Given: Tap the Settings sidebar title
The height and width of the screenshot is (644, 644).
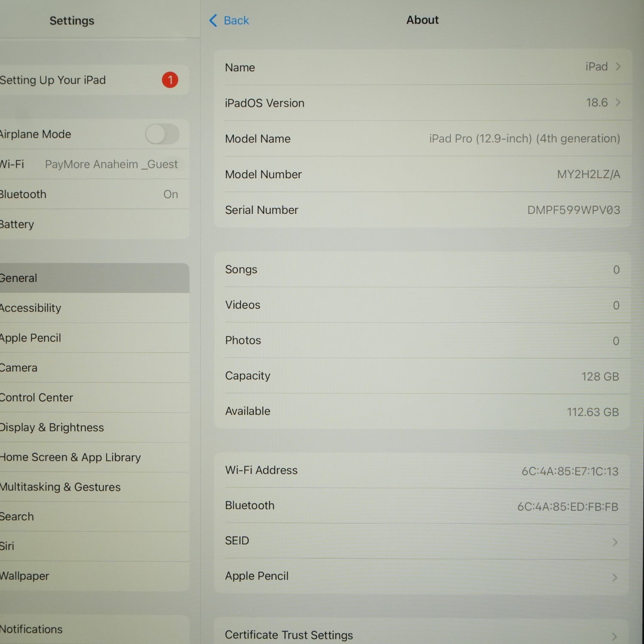Looking at the screenshot, I should pyautogui.click(x=72, y=21).
